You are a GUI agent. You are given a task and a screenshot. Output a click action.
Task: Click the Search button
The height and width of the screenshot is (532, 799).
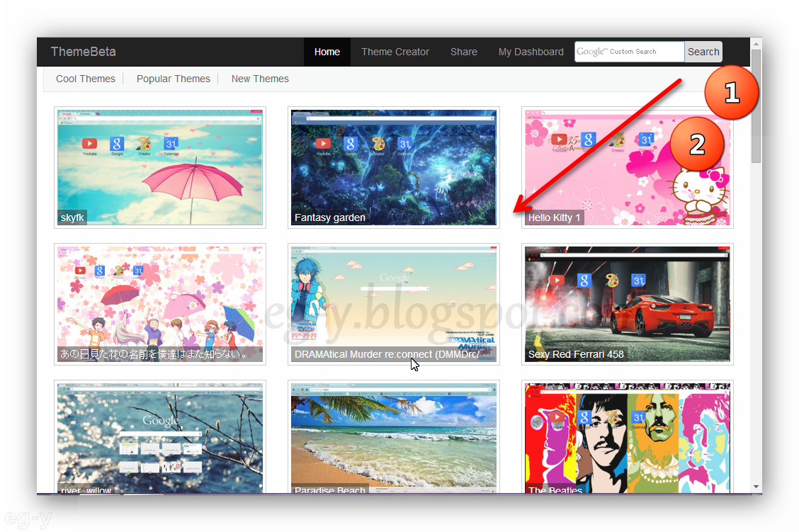click(703, 52)
